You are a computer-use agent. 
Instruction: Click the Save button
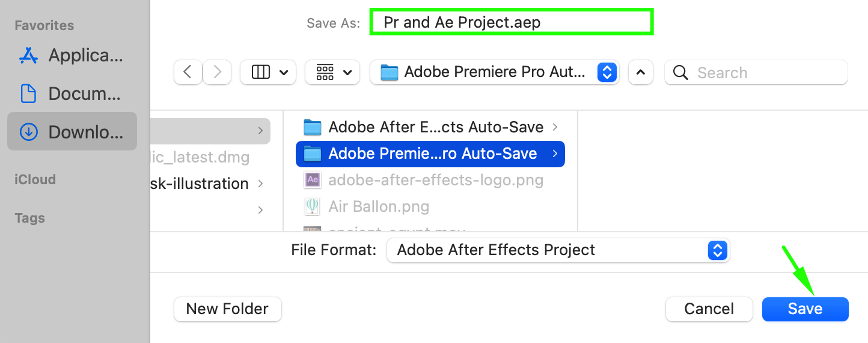point(805,309)
